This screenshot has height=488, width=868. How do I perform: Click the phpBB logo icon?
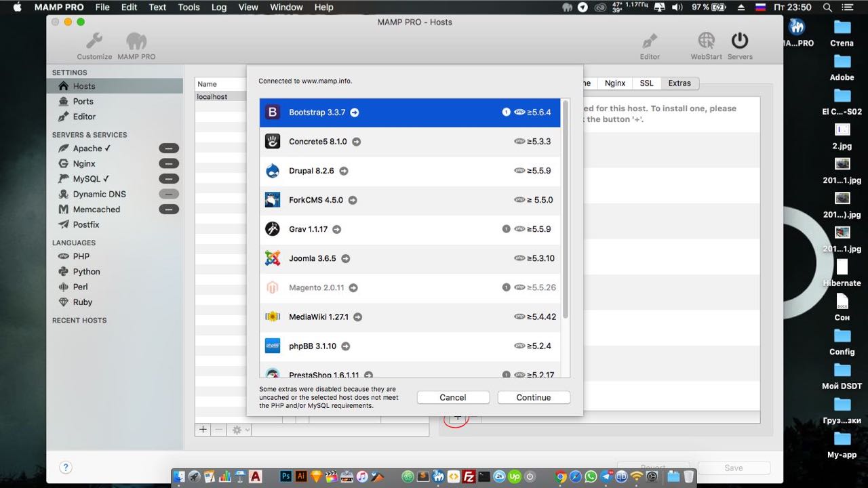tap(273, 346)
